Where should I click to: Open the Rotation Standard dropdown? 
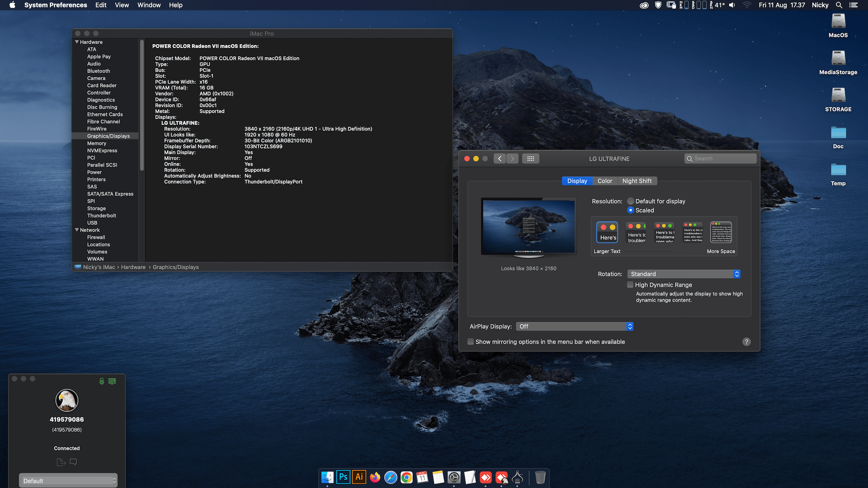point(684,274)
